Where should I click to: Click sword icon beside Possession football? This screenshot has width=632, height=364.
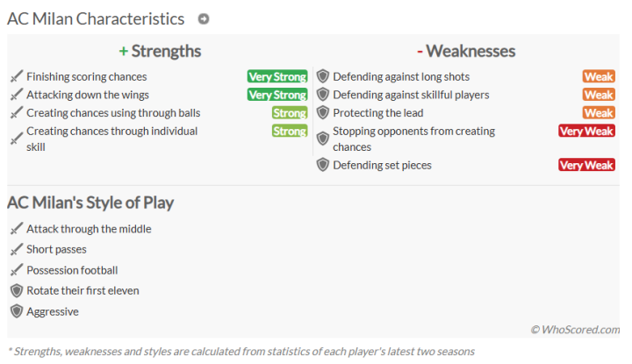tap(16, 270)
